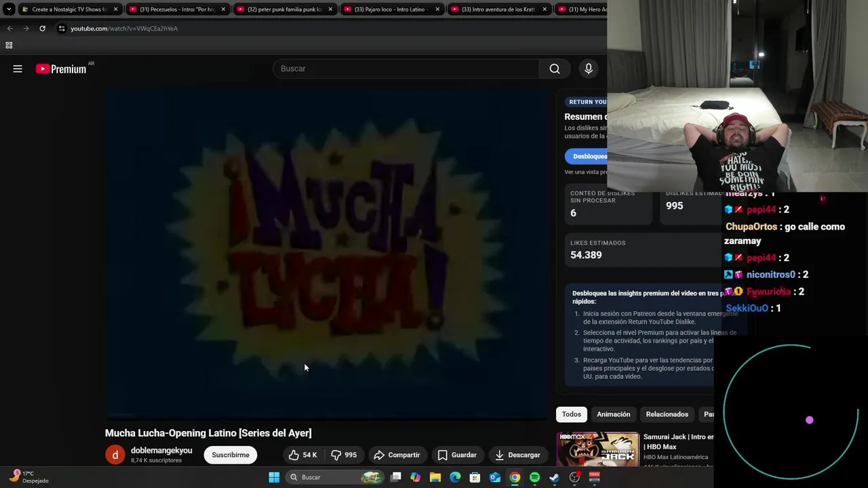Switch to the Create a Nostalgic TV Shows tab

coord(70,9)
